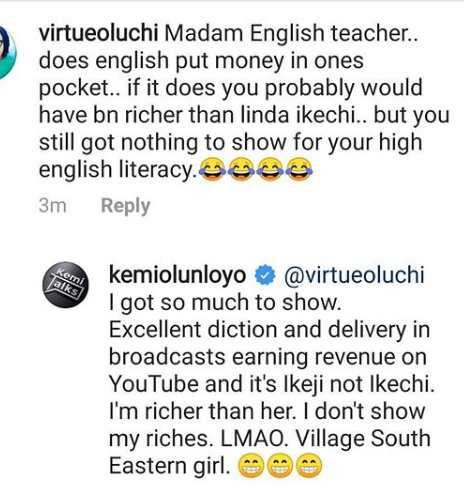The image size is (464, 488).
Task: Click the third laughing-tears emoji
Action: coord(270,169)
